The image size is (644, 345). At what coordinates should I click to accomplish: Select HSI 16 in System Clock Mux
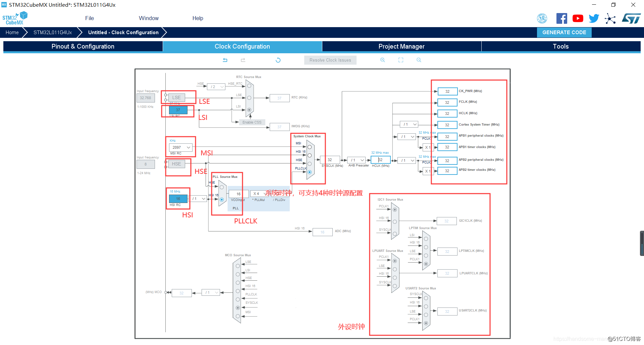click(x=310, y=155)
